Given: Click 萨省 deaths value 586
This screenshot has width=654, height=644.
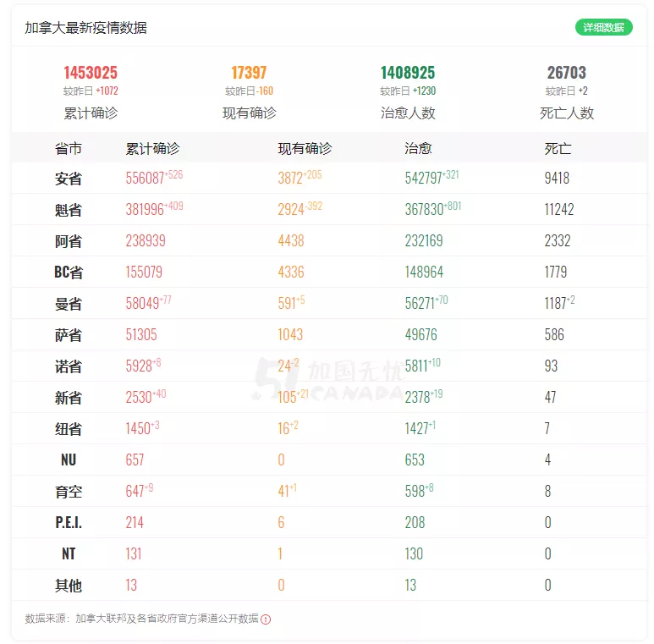Looking at the screenshot, I should 554,334.
